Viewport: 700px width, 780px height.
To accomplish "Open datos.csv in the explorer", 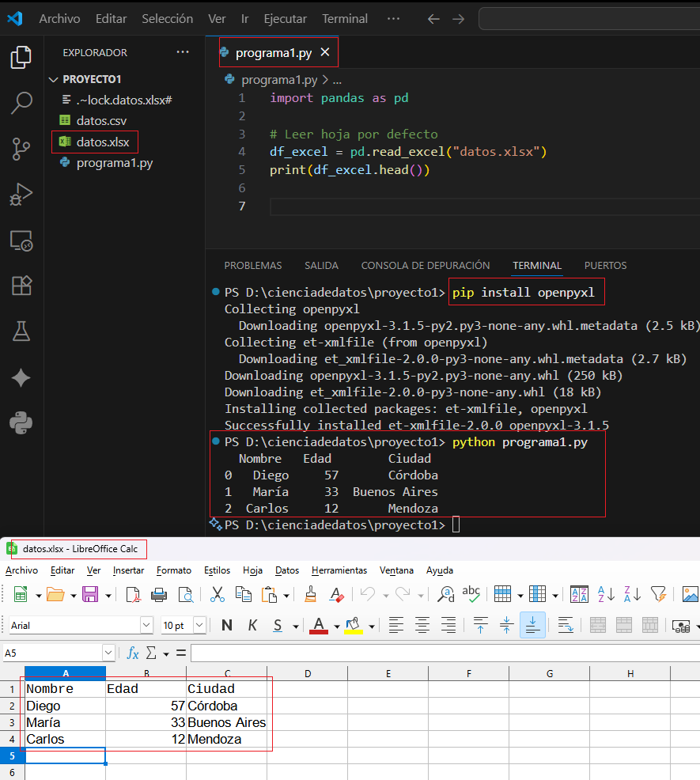I will click(100, 121).
